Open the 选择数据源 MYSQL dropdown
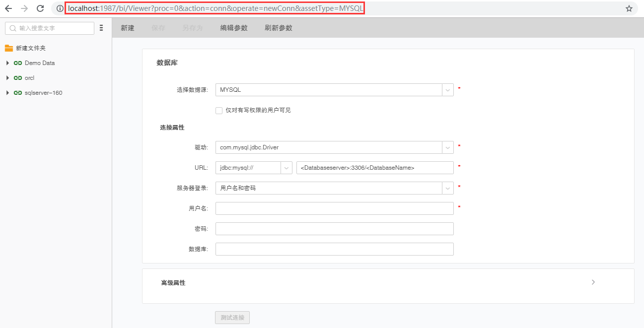The width and height of the screenshot is (644, 328). tap(447, 90)
